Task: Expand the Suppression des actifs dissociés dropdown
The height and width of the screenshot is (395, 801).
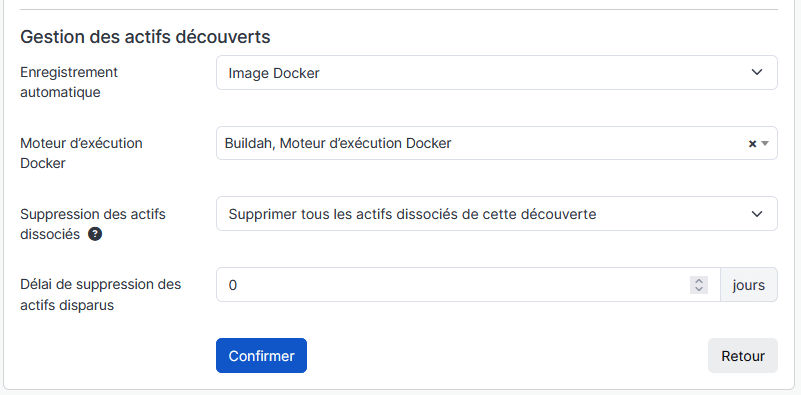Action: point(497,214)
